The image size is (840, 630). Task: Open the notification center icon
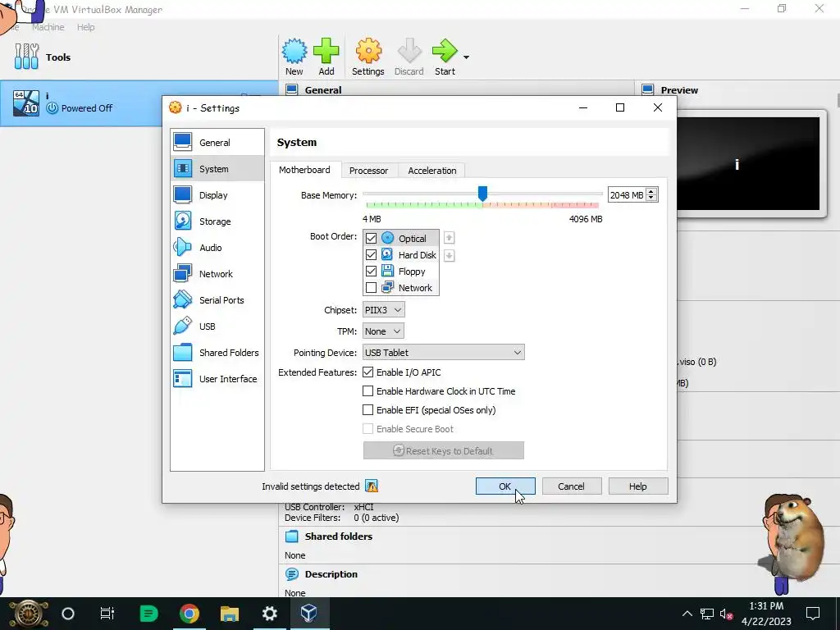pyautogui.click(x=813, y=614)
